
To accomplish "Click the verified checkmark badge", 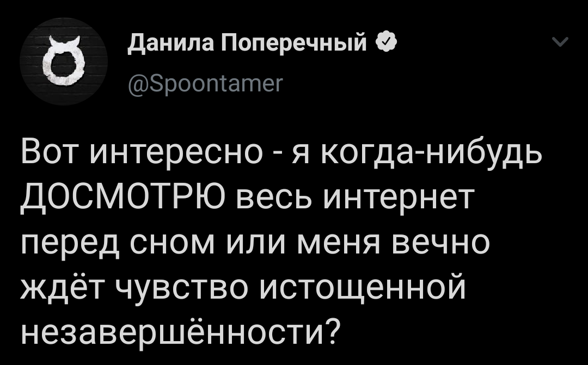I will pyautogui.click(x=385, y=43).
